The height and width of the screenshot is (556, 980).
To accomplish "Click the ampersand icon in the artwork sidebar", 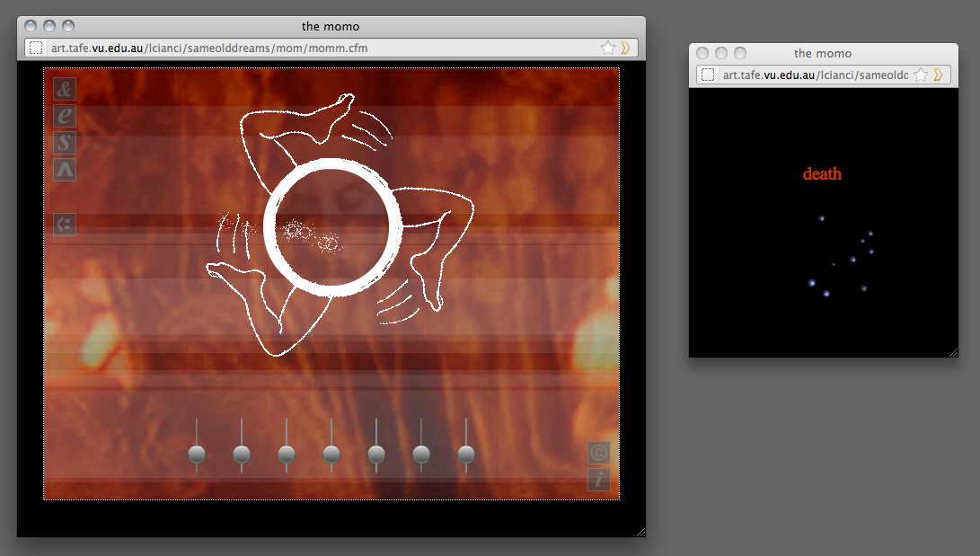I will (x=65, y=89).
